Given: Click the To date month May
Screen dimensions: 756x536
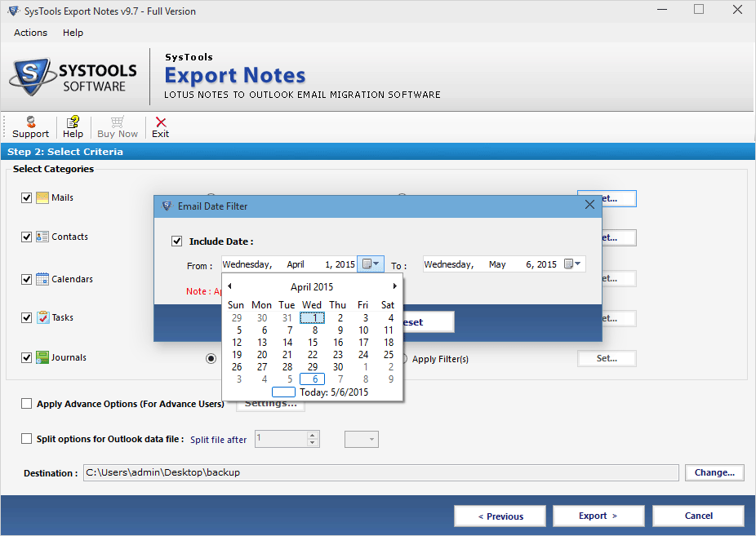Looking at the screenshot, I should (497, 264).
